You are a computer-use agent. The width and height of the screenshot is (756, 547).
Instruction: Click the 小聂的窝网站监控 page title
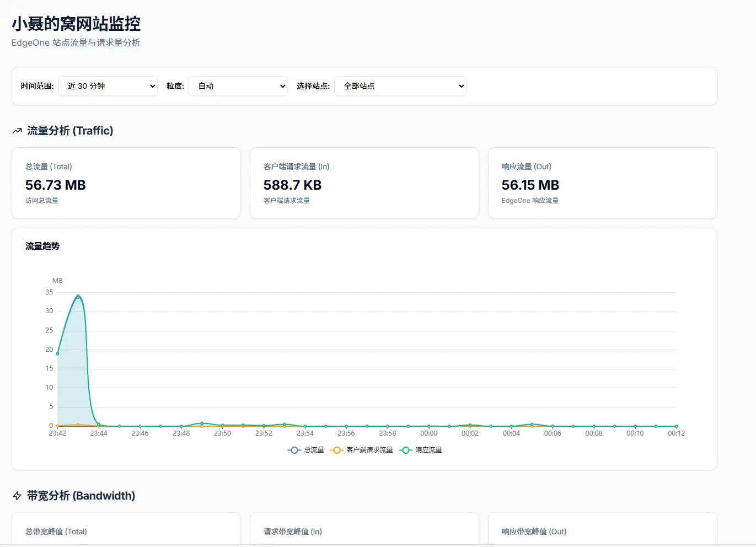[76, 24]
